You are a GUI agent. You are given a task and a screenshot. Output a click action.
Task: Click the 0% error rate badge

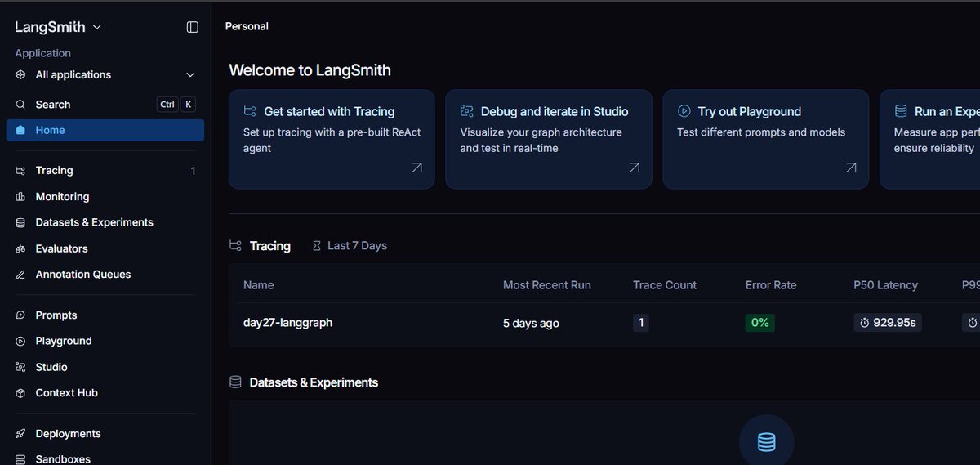pyautogui.click(x=760, y=323)
